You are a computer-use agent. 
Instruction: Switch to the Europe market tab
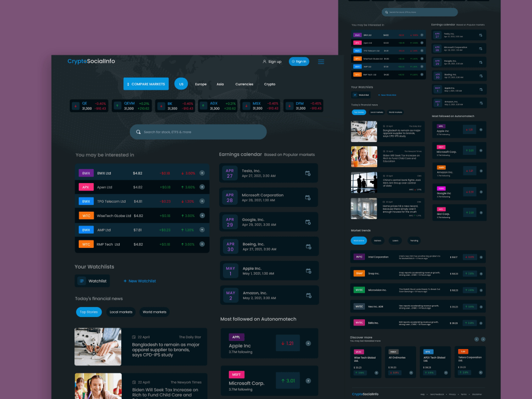click(x=201, y=84)
